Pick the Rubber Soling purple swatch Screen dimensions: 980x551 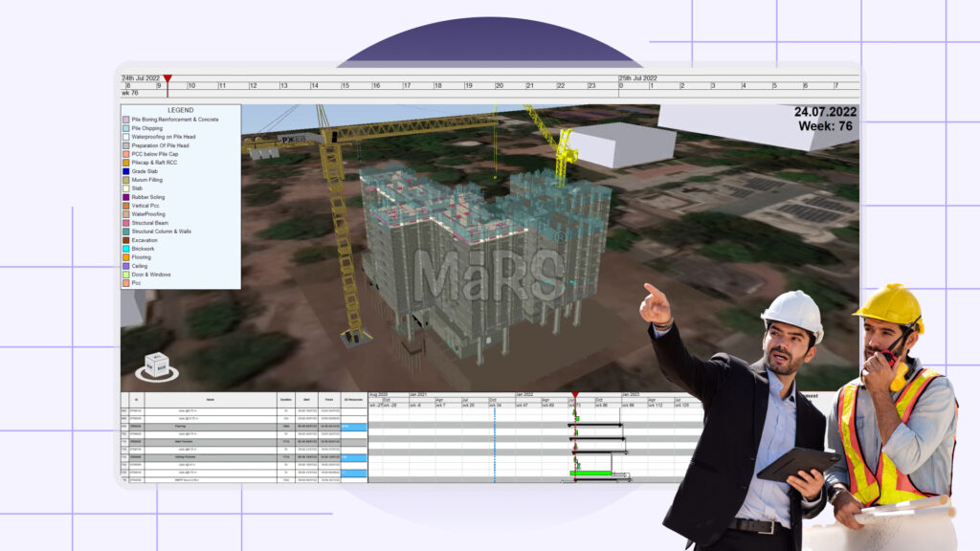pos(126,197)
